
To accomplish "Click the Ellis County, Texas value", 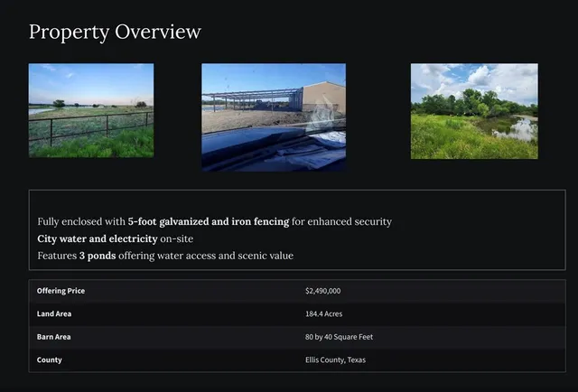I will click(335, 359).
